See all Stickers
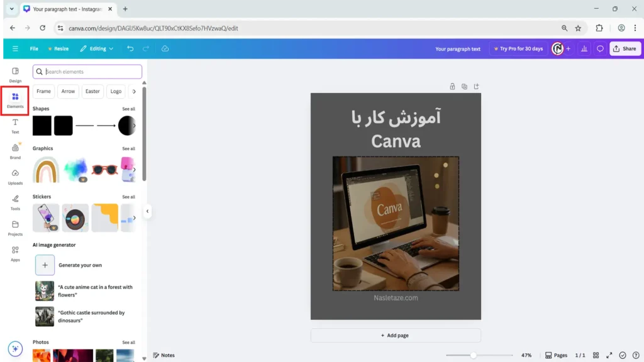 [x=128, y=197]
